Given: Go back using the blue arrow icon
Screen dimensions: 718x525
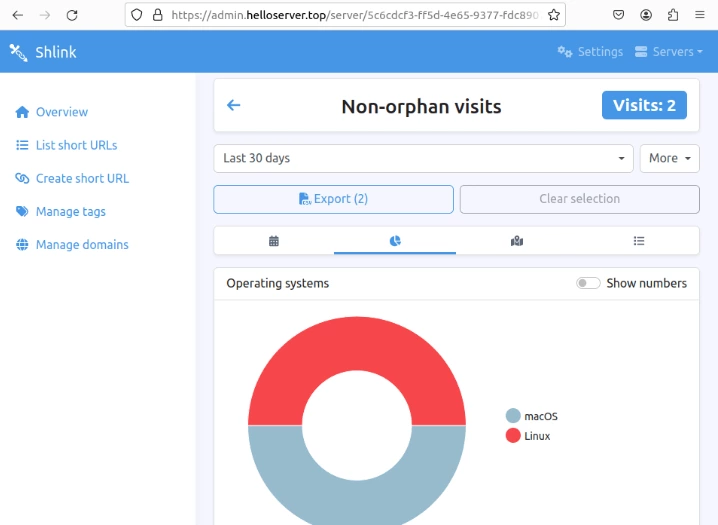Looking at the screenshot, I should (234, 105).
